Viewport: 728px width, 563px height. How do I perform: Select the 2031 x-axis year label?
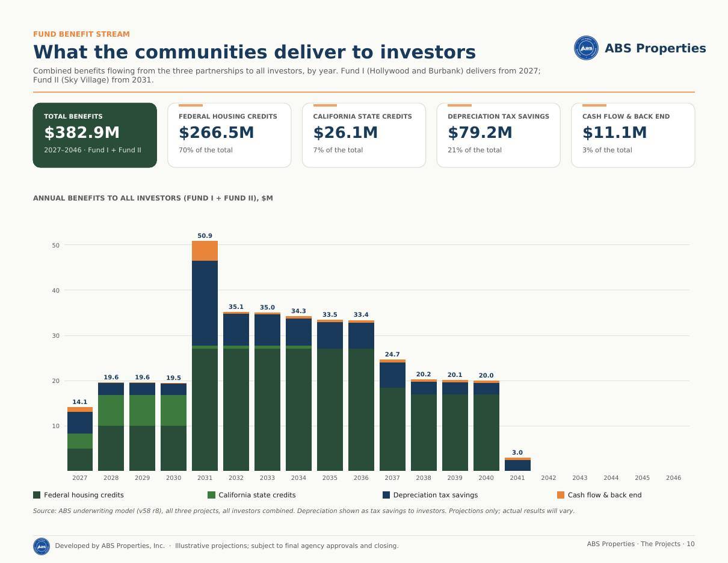(x=205, y=478)
